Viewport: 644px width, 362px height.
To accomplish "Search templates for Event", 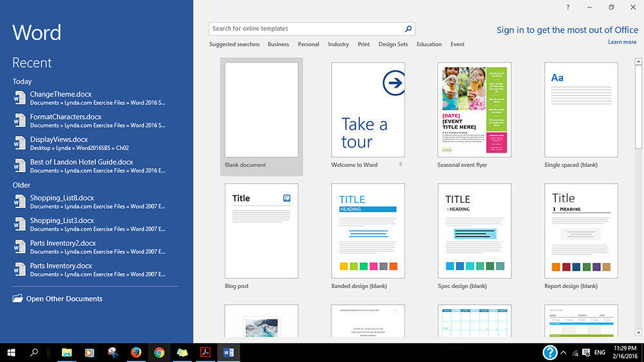I will pos(457,44).
